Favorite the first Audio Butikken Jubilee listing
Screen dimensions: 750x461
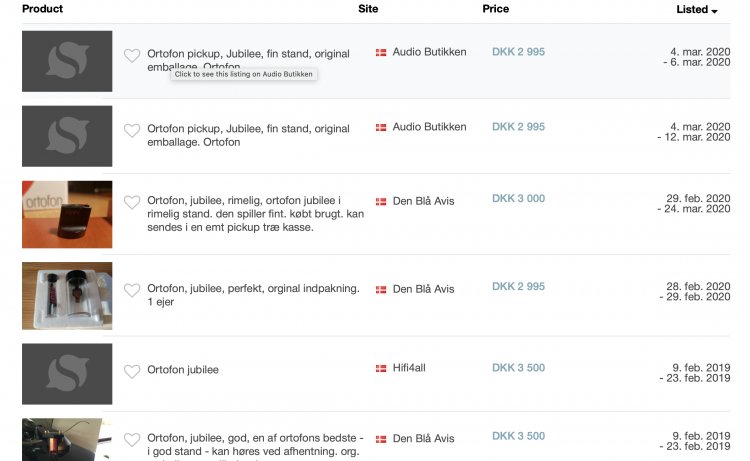(132, 56)
